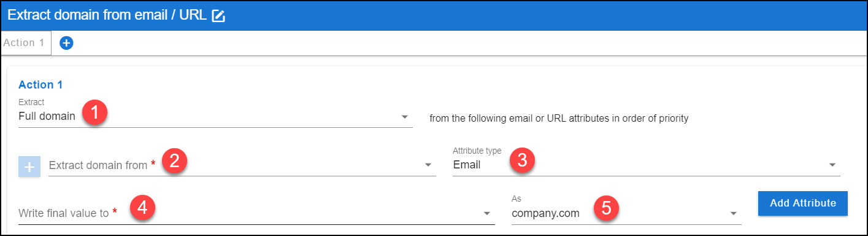Click red annotation marker number 3
Screen dimensions: 868x236
click(x=522, y=162)
